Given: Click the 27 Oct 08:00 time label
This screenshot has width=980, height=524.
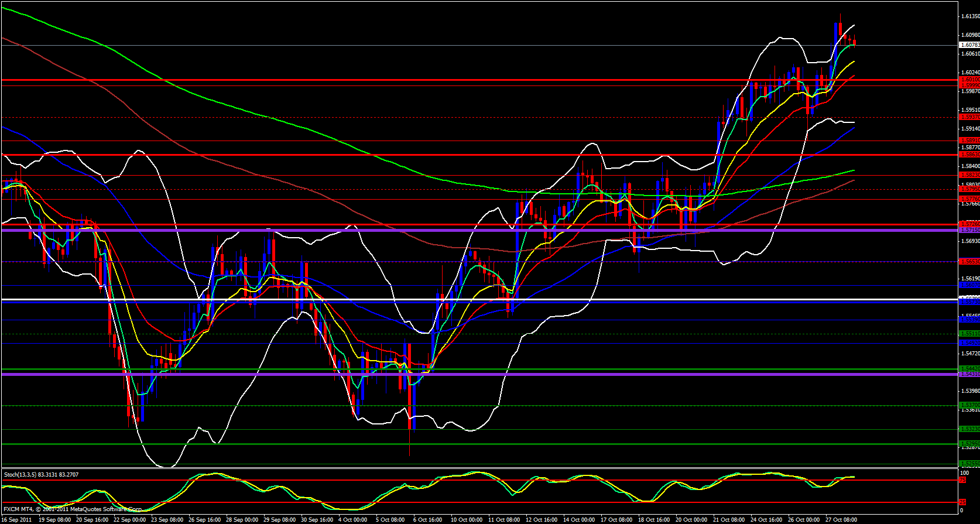Looking at the screenshot, I should (841, 519).
